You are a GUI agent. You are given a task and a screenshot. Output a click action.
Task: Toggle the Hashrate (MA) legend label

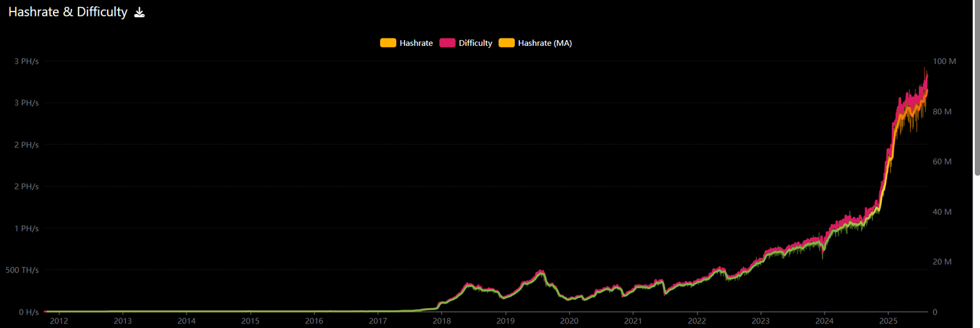click(x=544, y=43)
